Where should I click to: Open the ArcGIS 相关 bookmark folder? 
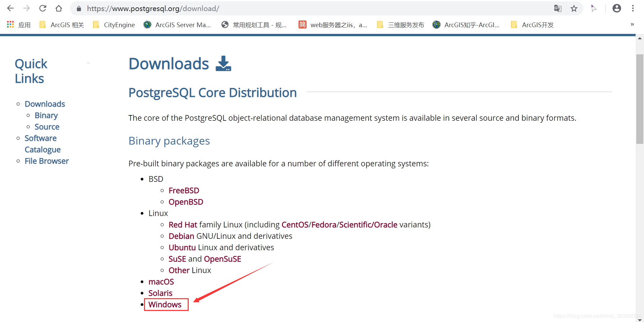[x=62, y=25]
